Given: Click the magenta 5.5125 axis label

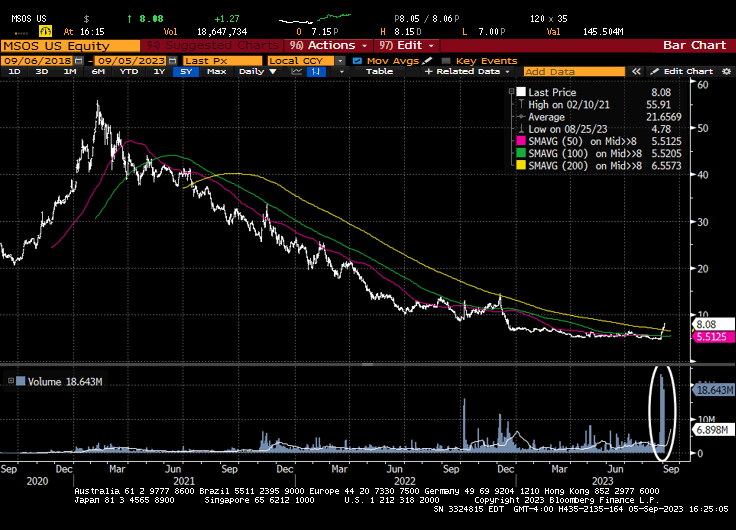Looking at the screenshot, I should (x=713, y=337).
